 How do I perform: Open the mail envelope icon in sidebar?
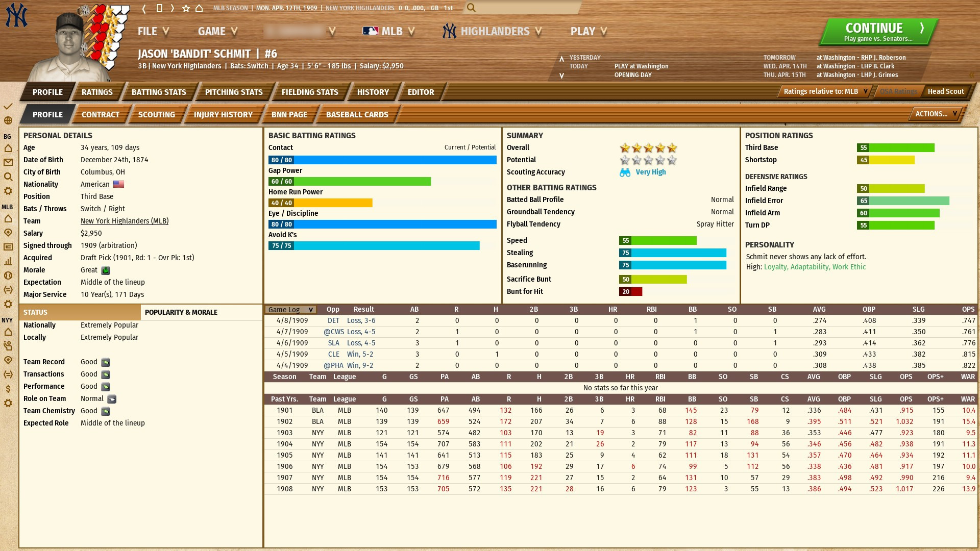[x=8, y=162]
